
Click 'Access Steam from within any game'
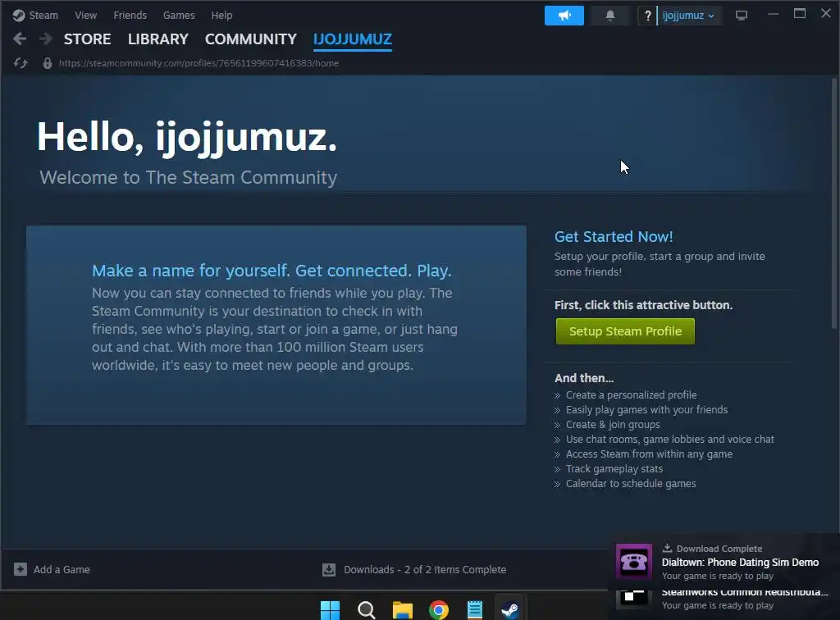pyautogui.click(x=649, y=454)
